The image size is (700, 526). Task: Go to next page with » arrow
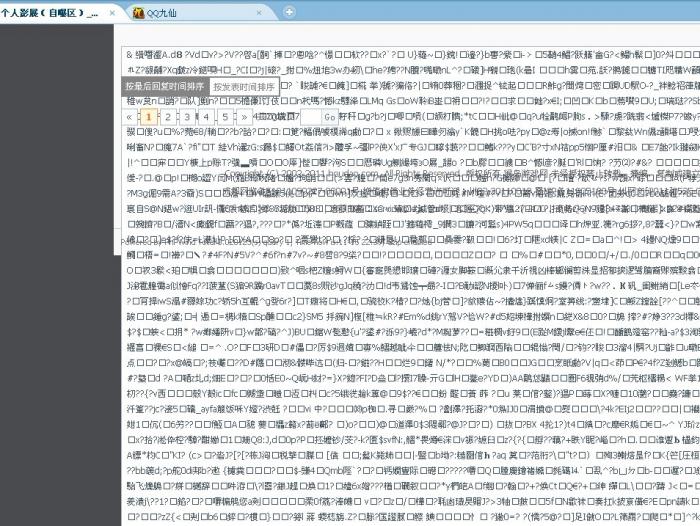244,117
